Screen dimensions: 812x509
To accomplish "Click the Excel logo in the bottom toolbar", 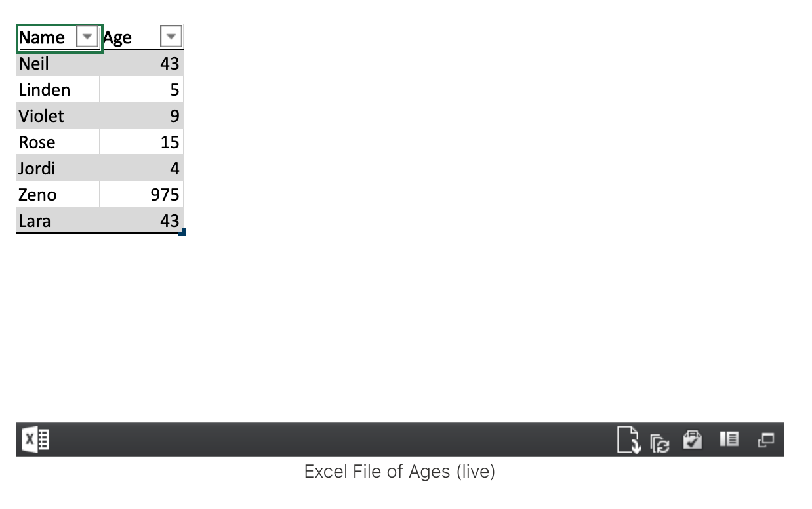I will click(35, 439).
